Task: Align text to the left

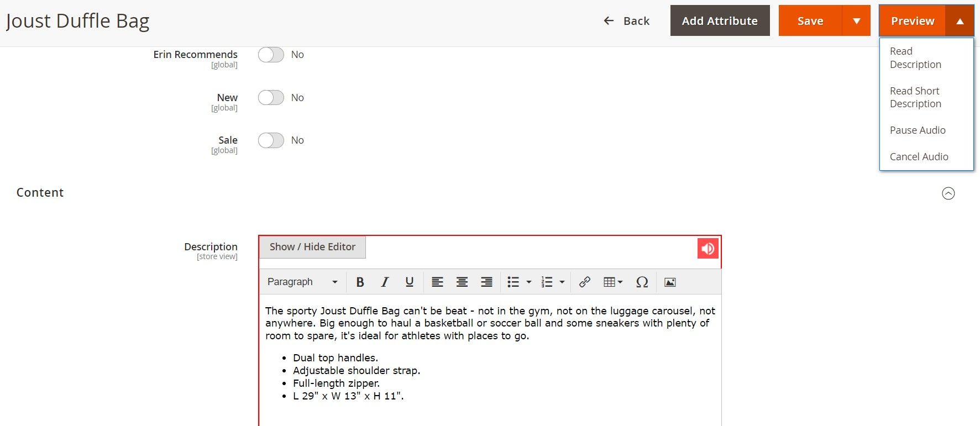Action: click(x=437, y=282)
